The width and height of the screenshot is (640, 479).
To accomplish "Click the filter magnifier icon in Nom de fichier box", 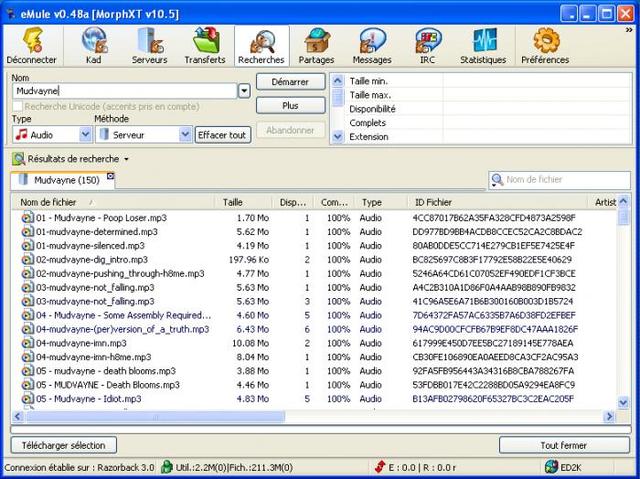I will (x=497, y=180).
